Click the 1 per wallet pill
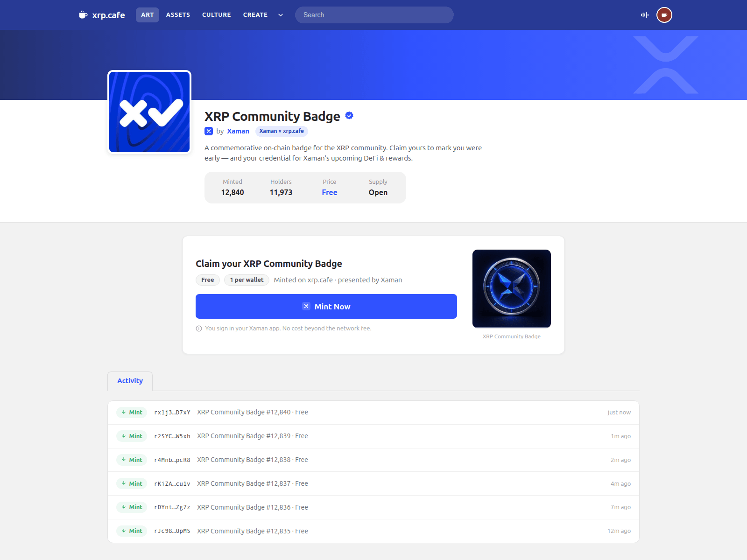 tap(247, 280)
